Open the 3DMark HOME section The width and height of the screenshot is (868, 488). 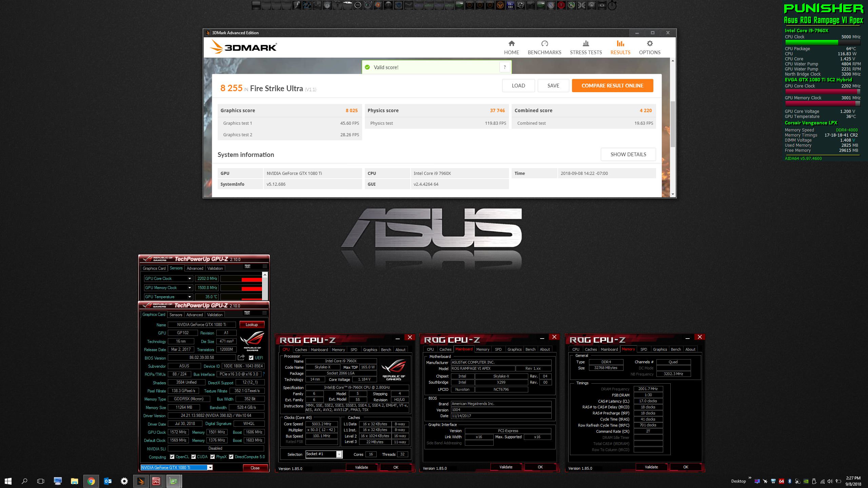[x=511, y=47]
